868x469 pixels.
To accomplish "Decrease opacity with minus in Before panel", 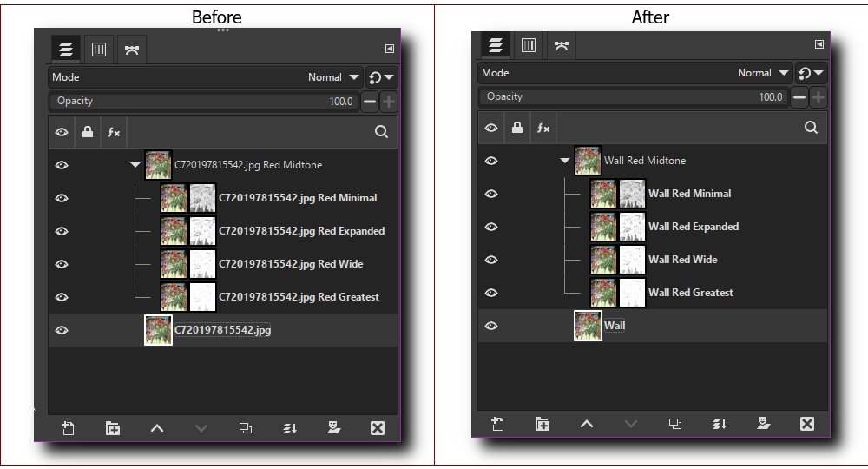I will point(370,102).
